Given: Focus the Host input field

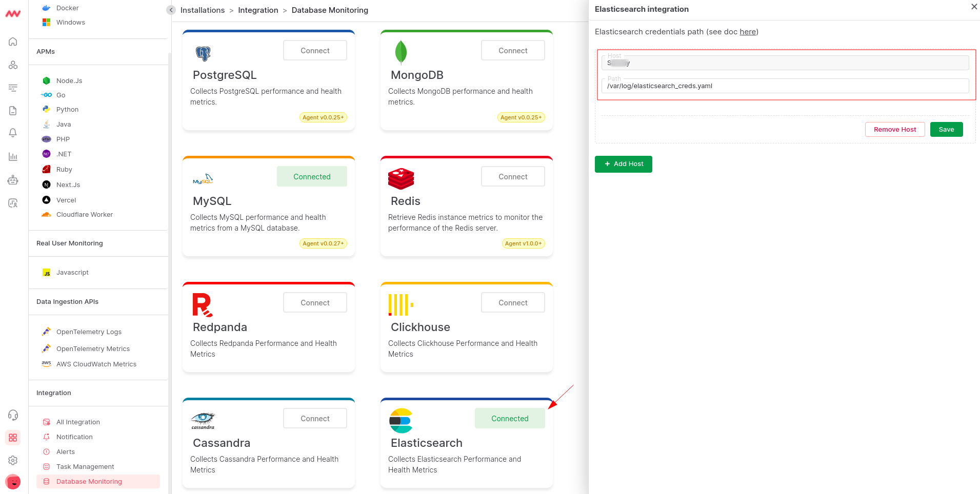Looking at the screenshot, I should [785, 63].
